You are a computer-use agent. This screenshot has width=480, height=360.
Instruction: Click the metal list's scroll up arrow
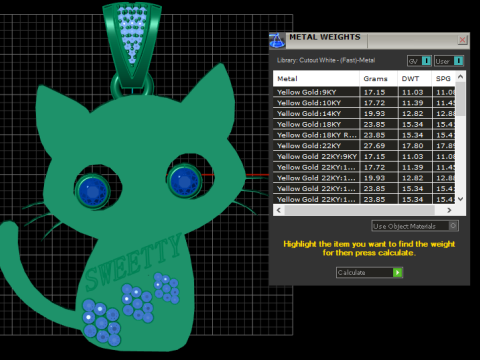[x=461, y=77]
